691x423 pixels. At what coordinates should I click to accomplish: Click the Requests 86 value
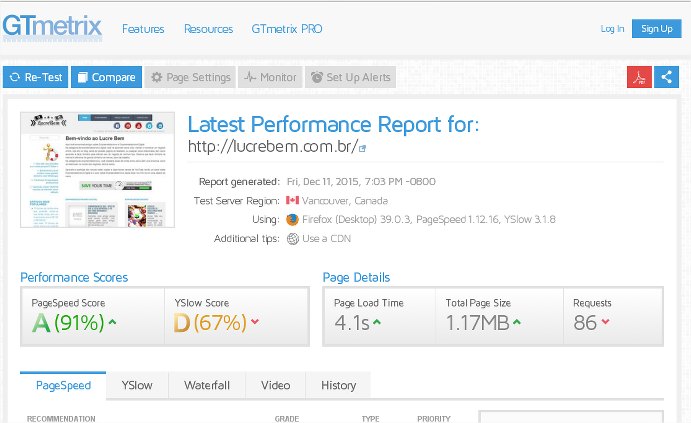[585, 323]
